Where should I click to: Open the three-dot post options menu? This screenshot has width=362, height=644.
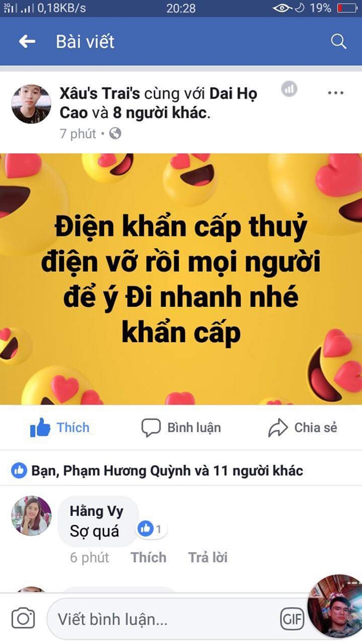[x=336, y=93]
